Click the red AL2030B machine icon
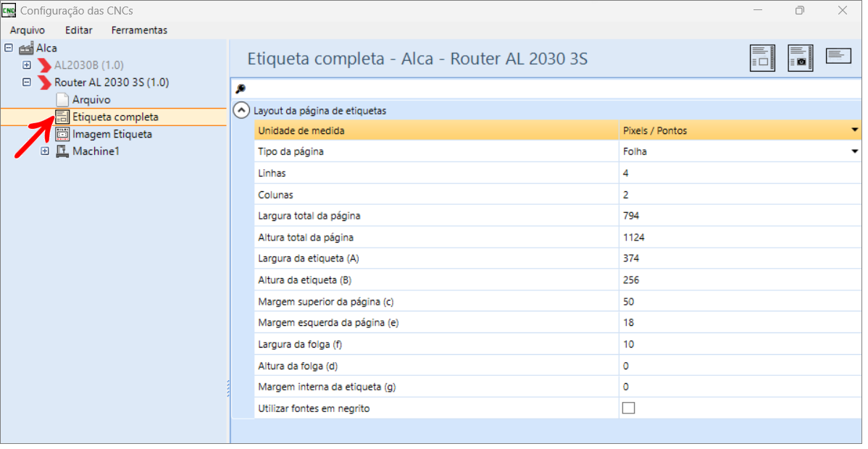 pyautogui.click(x=44, y=65)
